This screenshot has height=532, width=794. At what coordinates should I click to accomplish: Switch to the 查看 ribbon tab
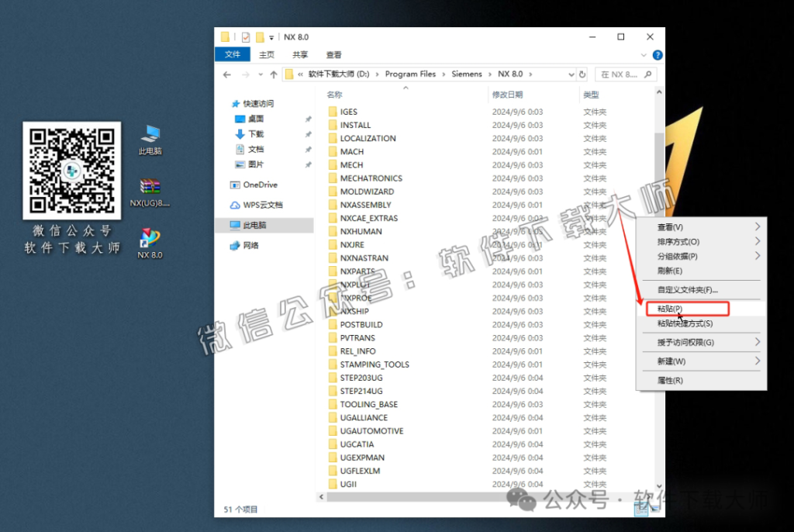click(333, 55)
